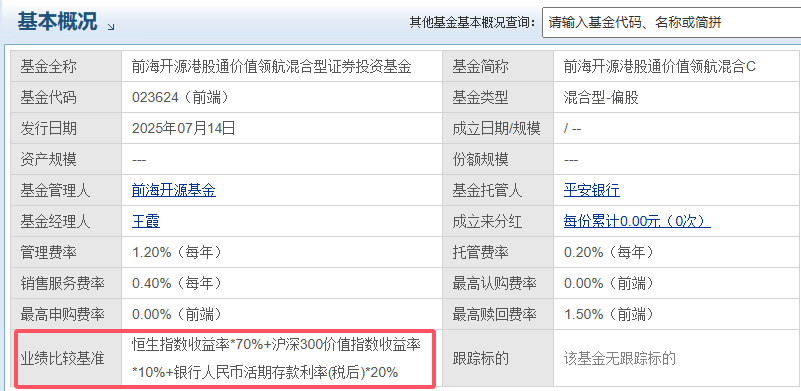Click the 销售服务费率 label cell

pos(66,283)
